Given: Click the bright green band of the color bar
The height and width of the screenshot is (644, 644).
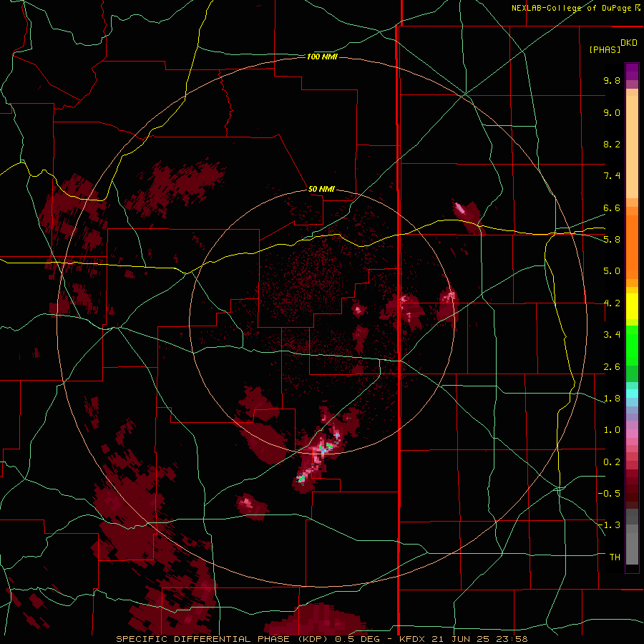Looking at the screenshot, I should pyautogui.click(x=632, y=345).
